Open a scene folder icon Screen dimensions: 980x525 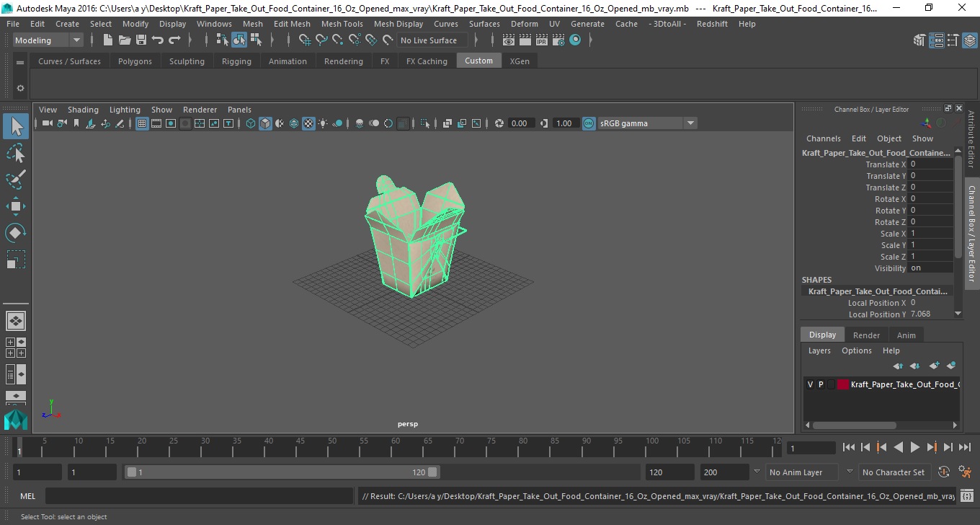[x=124, y=40]
